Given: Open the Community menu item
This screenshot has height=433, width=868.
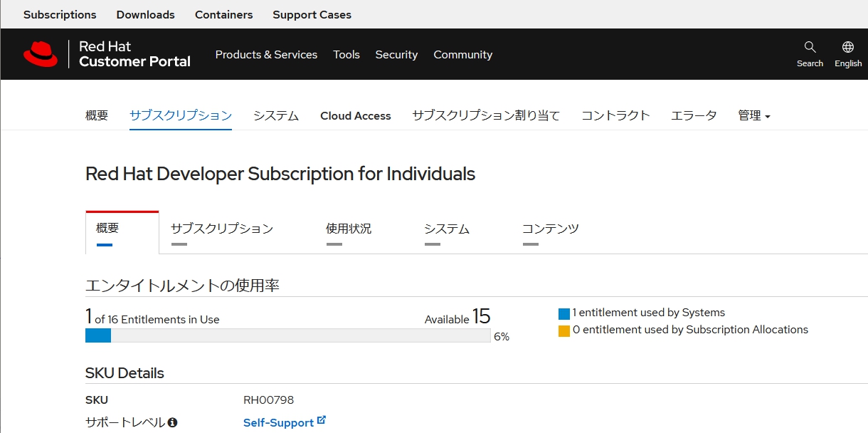Looking at the screenshot, I should pyautogui.click(x=462, y=54).
